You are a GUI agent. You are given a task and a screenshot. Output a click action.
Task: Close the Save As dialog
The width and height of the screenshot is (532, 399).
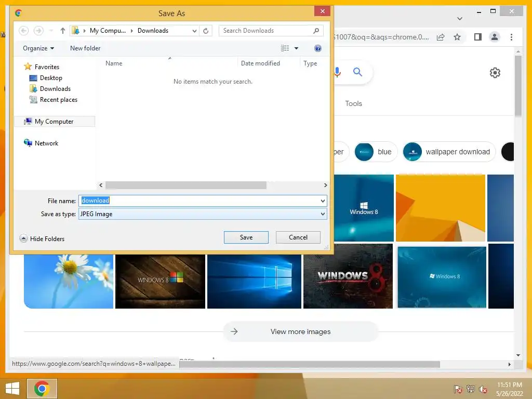(322, 11)
